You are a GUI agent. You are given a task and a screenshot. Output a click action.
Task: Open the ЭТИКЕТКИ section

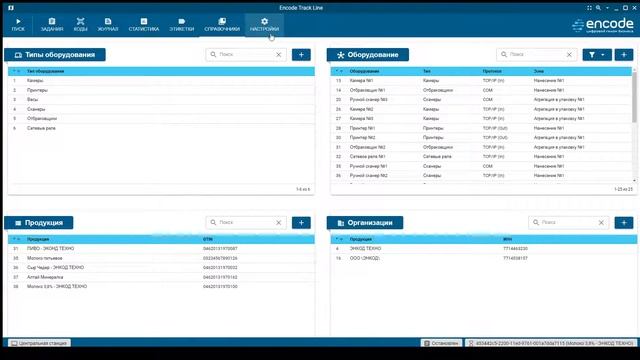coord(182,25)
